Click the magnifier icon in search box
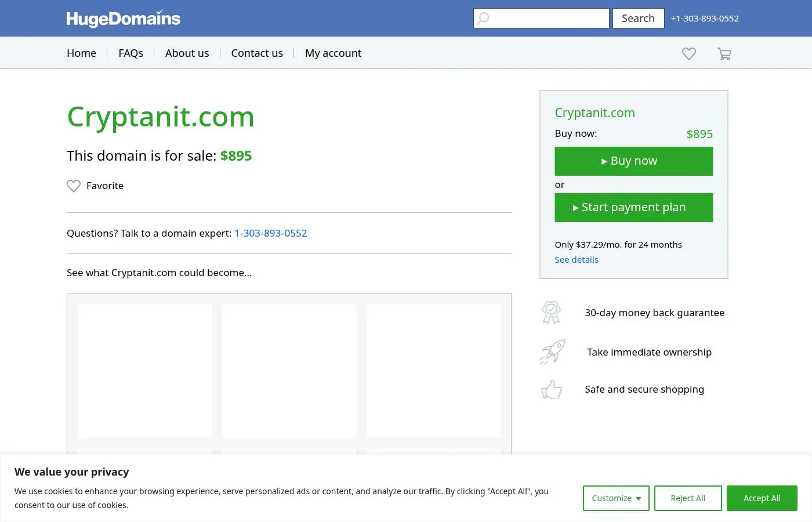This screenshot has width=812, height=522. 483,19
